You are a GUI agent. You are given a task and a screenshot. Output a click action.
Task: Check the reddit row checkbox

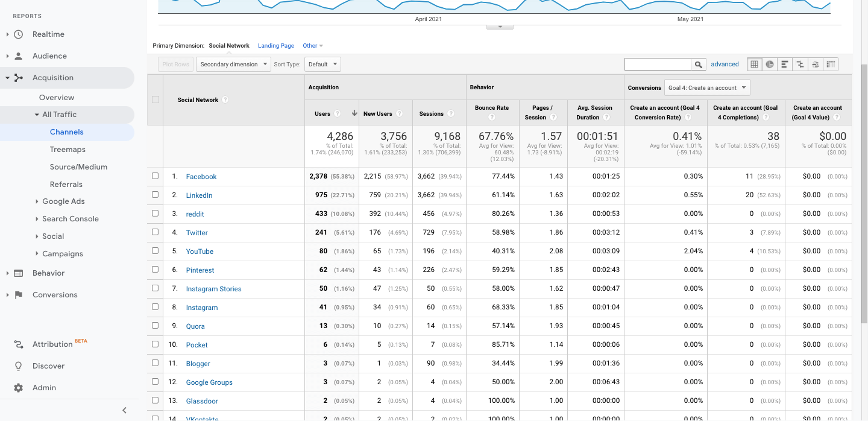155,214
